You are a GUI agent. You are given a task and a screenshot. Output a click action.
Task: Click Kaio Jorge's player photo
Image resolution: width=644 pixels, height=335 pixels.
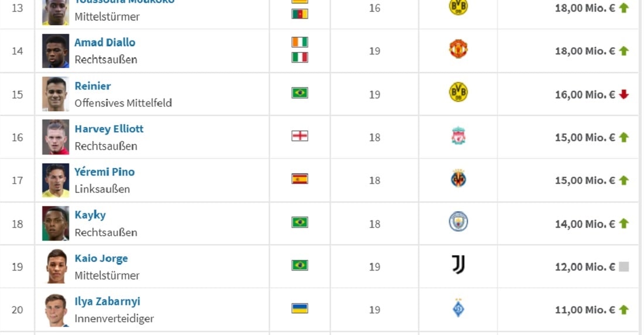click(x=56, y=266)
